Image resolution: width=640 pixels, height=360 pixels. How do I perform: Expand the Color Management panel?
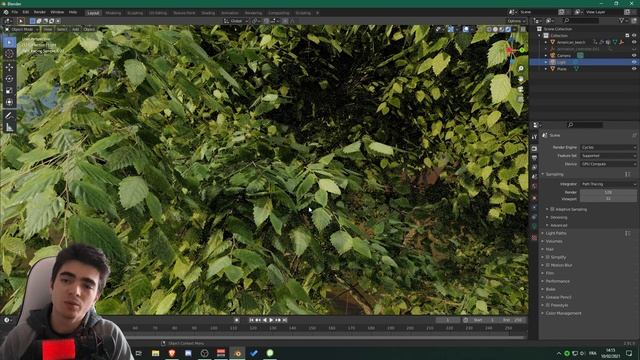(563, 313)
